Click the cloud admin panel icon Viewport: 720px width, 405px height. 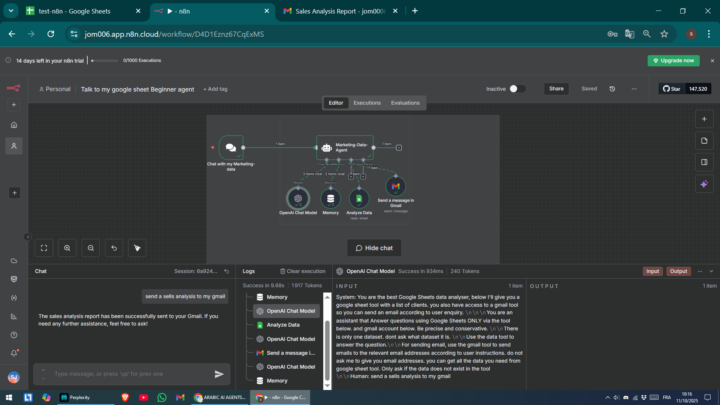(x=14, y=261)
